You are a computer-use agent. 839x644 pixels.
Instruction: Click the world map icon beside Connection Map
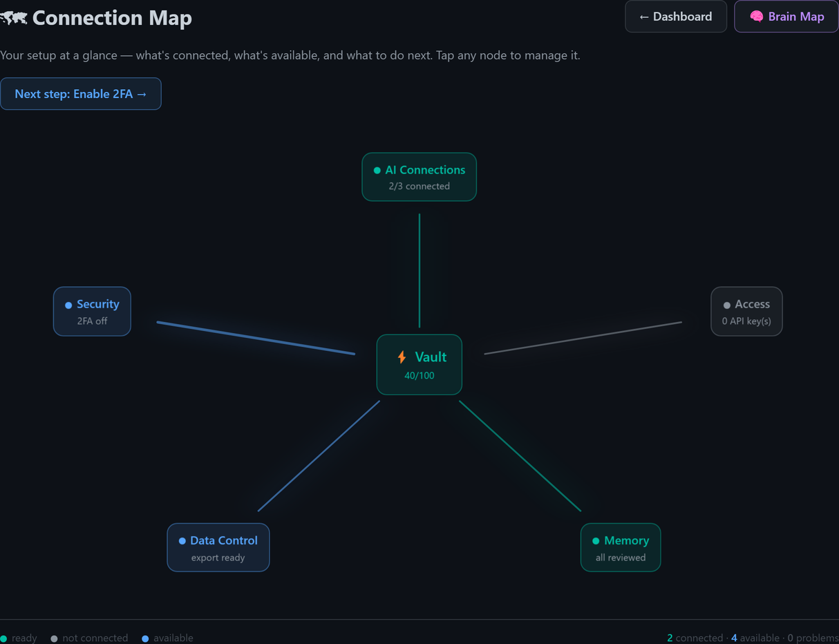13,18
